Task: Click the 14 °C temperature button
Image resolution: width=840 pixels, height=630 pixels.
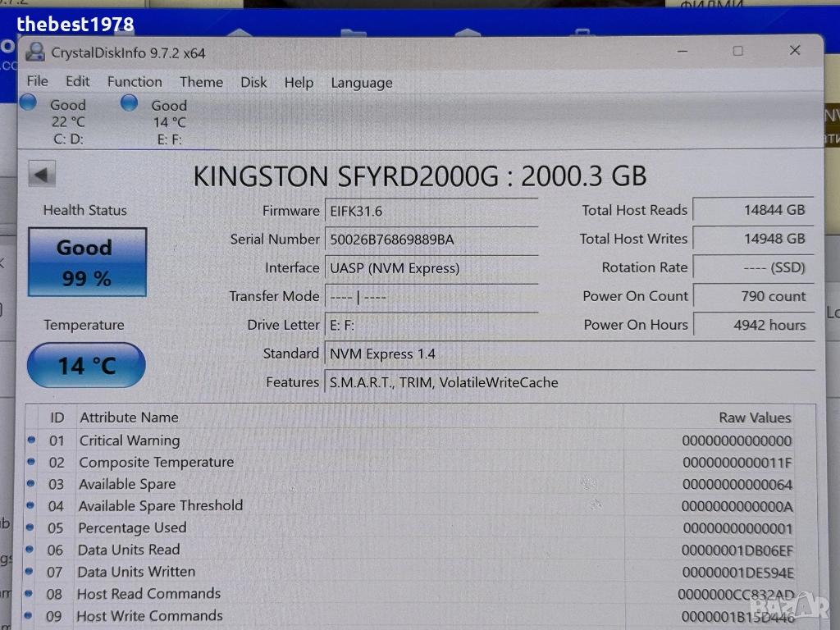Action: pos(86,365)
